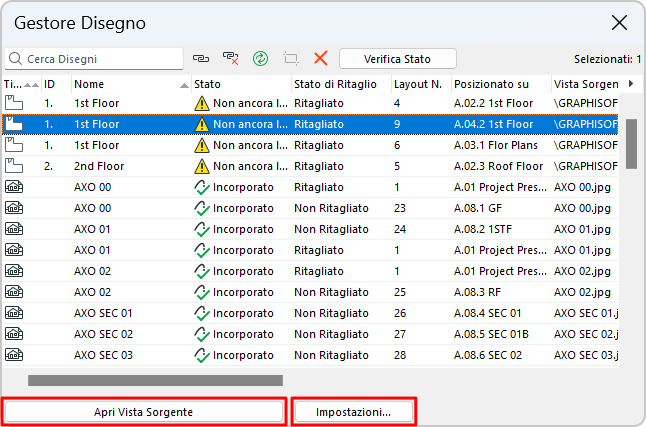Click A.08.4 SEC 01 layout cell
This screenshot has width=646, height=427.
point(487,313)
